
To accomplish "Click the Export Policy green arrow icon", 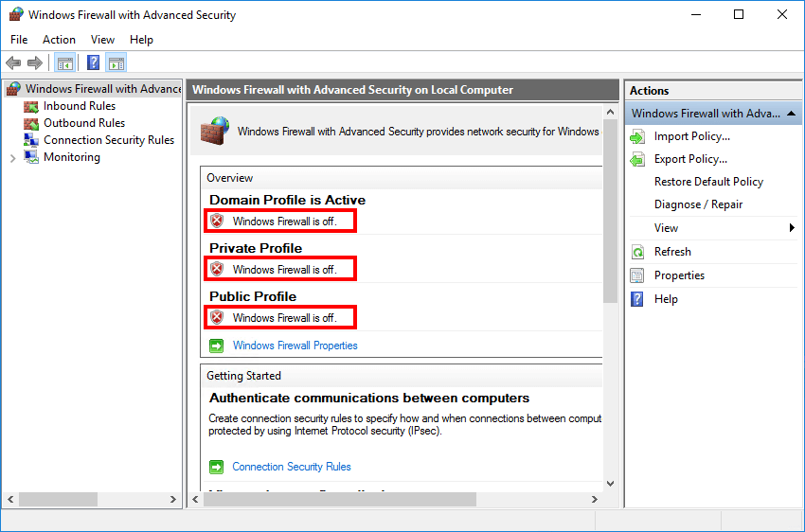I will tap(637, 160).
